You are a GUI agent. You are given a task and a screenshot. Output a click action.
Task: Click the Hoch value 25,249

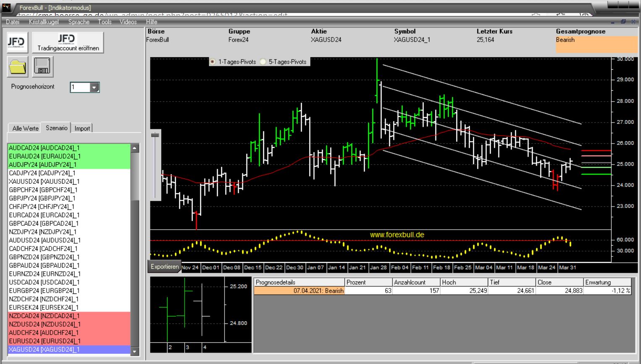[x=464, y=291]
